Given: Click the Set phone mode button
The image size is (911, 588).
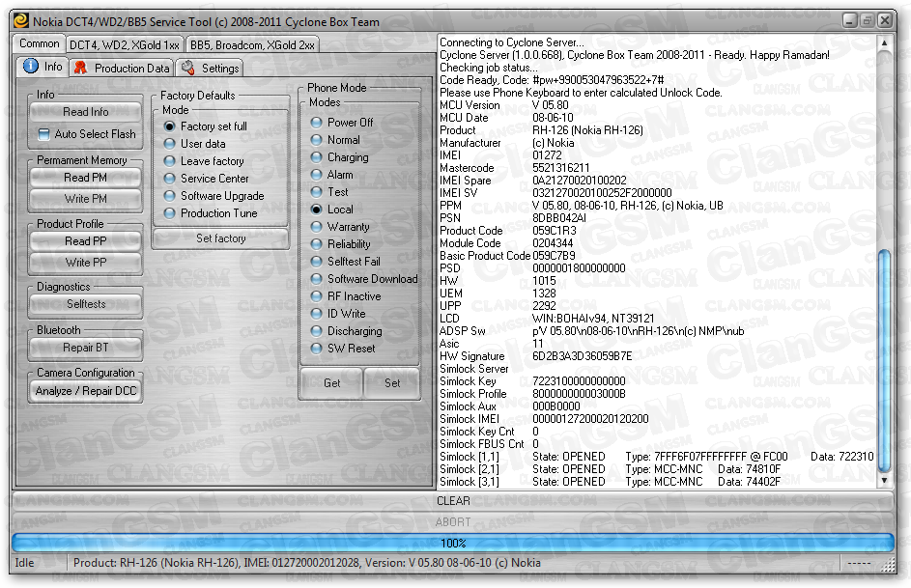Looking at the screenshot, I should click(392, 383).
